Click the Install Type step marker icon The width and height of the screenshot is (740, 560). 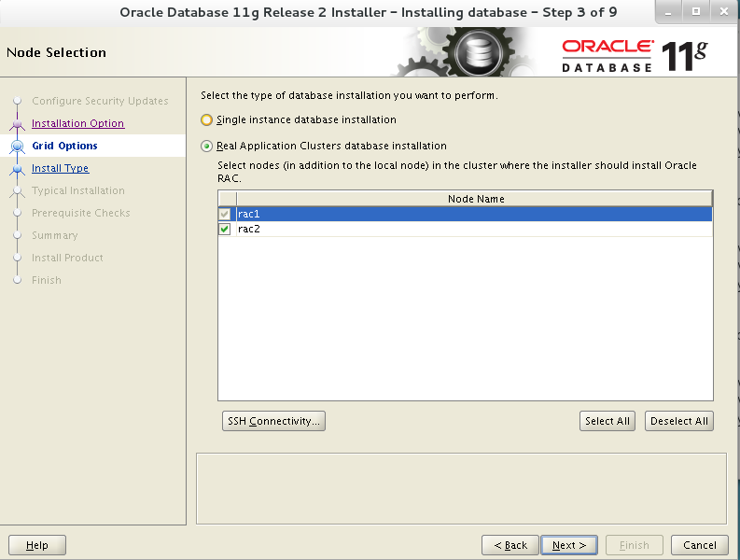18,169
